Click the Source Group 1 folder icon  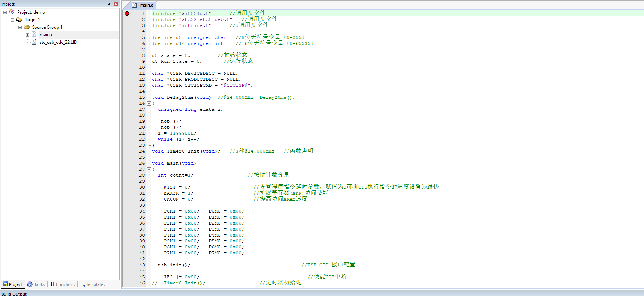pyautogui.click(x=27, y=27)
